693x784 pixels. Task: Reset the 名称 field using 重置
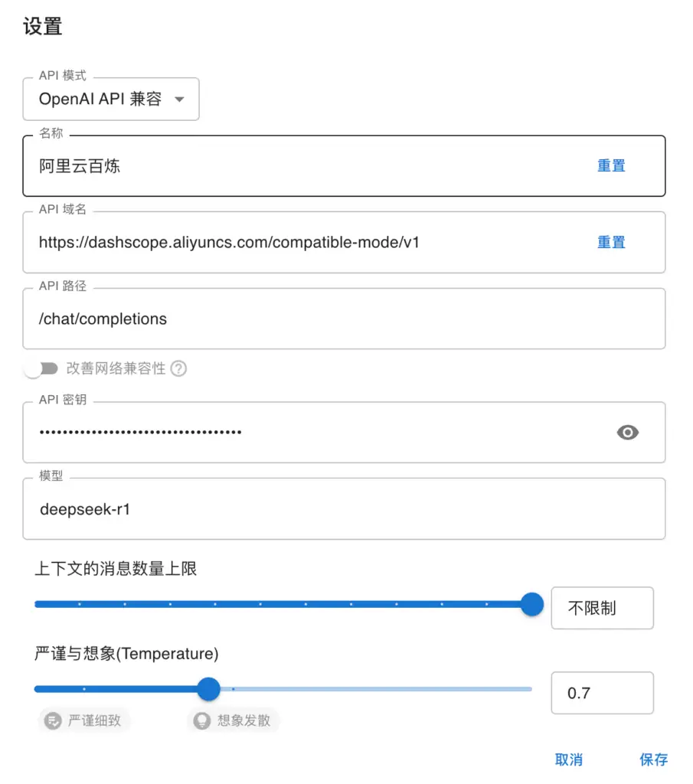611,165
